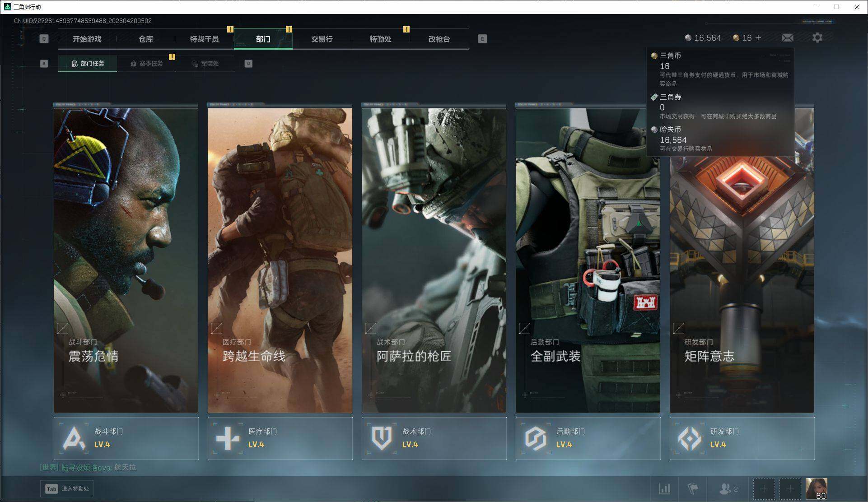868x502 pixels.
Task: Open the statistics bar chart icon
Action: point(664,488)
